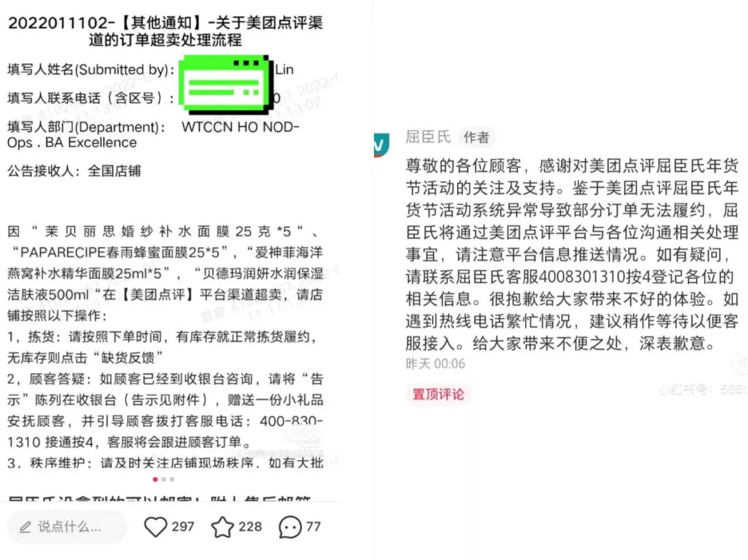Click the like count 297
This screenshot has height=560, width=748.
183,527
